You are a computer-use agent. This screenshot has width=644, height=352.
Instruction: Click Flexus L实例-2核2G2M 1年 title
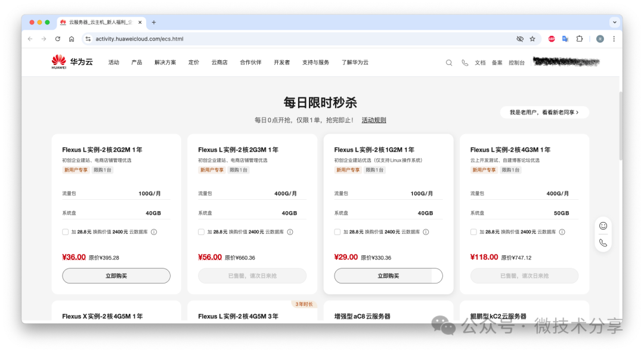tap(103, 150)
